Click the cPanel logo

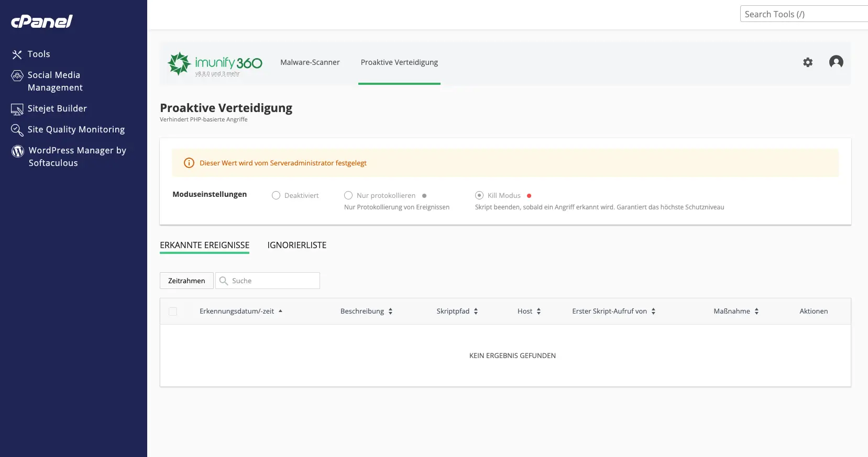(42, 21)
